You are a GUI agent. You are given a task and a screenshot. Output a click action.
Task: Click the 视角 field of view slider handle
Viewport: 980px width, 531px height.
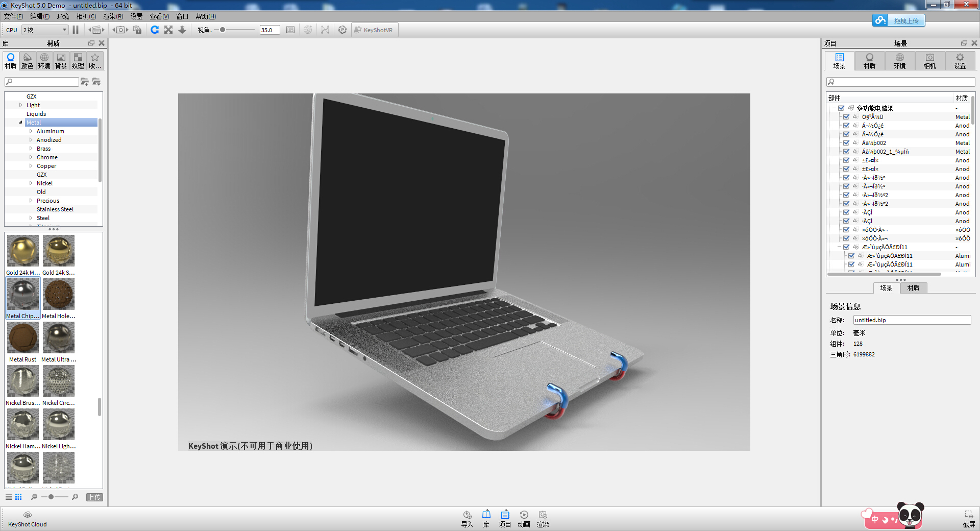(x=223, y=30)
